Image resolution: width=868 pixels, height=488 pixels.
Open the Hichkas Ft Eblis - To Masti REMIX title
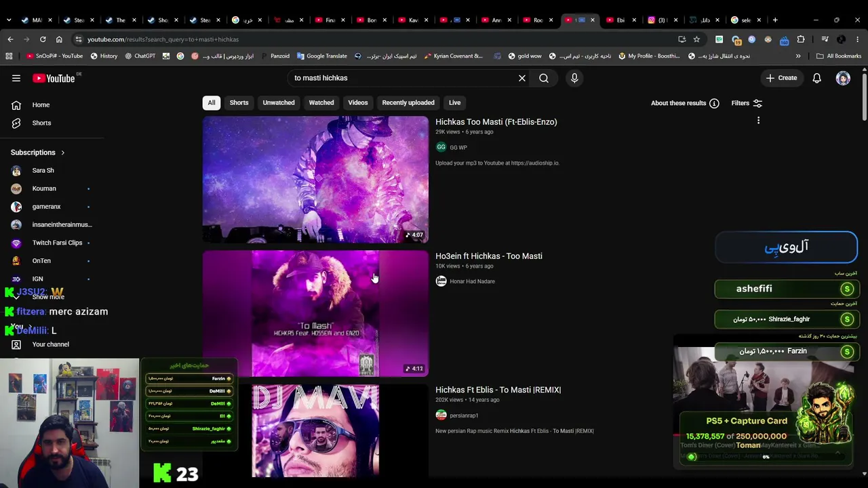(498, 390)
